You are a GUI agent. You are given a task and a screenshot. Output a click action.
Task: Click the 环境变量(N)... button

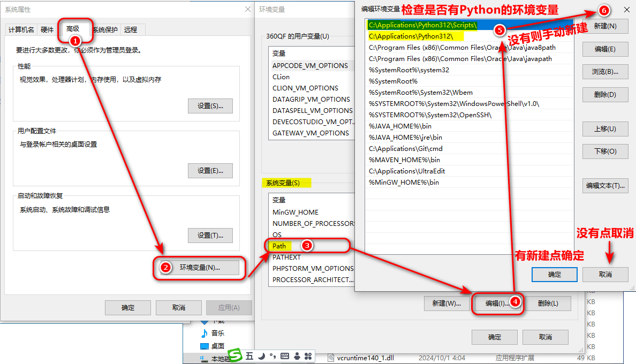pyautogui.click(x=200, y=268)
